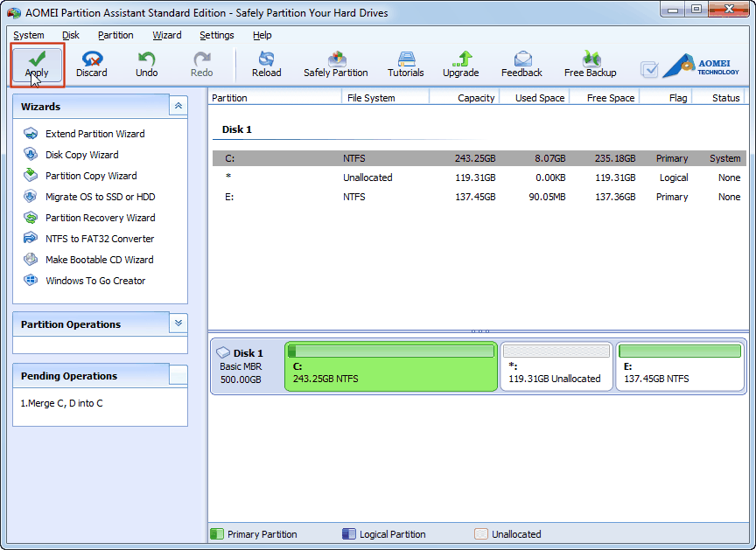756x550 pixels.
Task: Select pending operation Merge C, D into C
Action: (x=62, y=404)
